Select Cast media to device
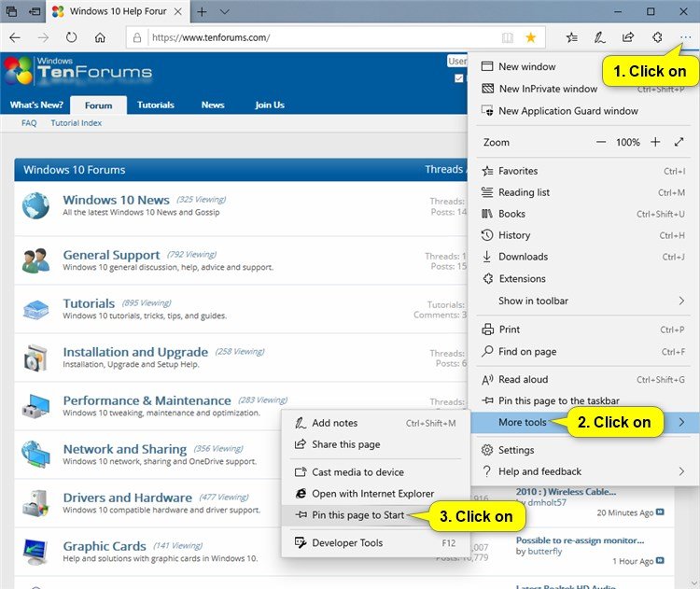This screenshot has height=589, width=700. tap(375, 472)
